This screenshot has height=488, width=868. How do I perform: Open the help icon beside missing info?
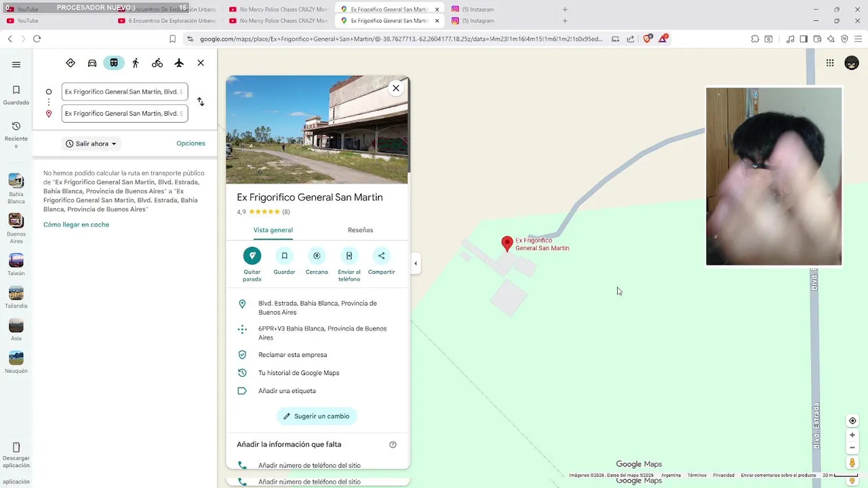393,445
